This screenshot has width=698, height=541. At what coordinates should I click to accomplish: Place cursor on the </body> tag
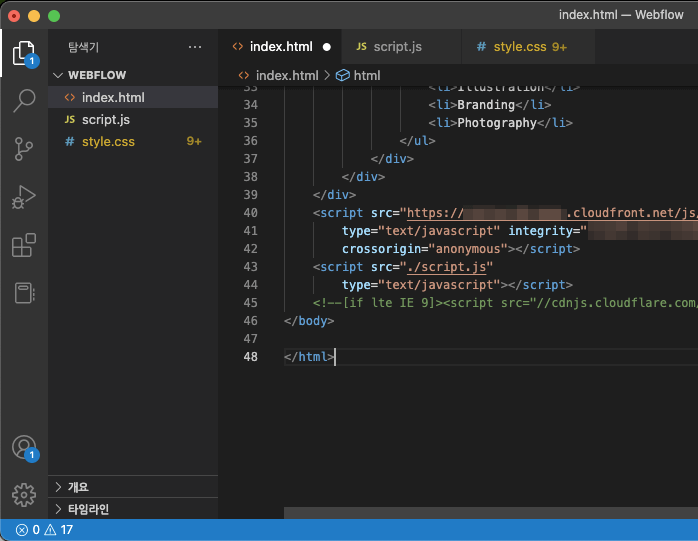pyautogui.click(x=309, y=321)
